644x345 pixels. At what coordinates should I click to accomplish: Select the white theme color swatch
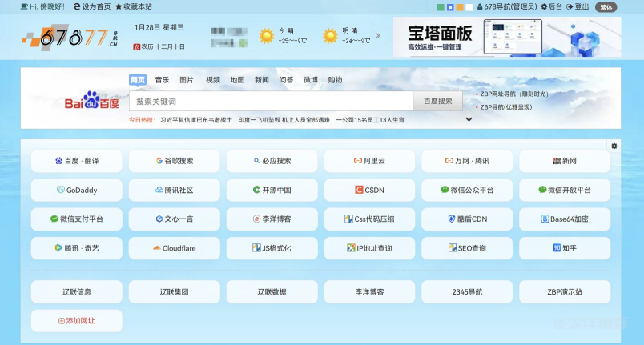pyautogui.click(x=469, y=7)
